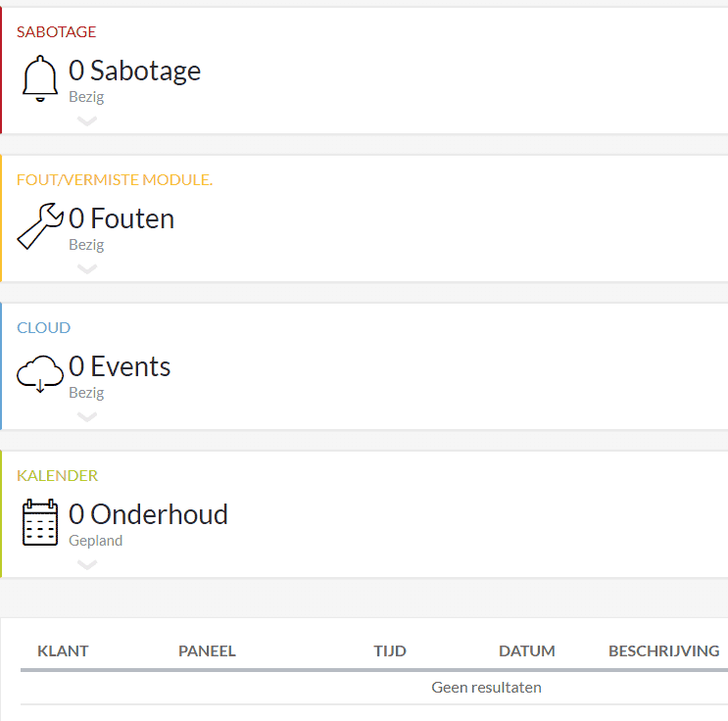The height and width of the screenshot is (721, 728).
Task: Expand the Cloud Events card chevron
Action: coord(87,417)
